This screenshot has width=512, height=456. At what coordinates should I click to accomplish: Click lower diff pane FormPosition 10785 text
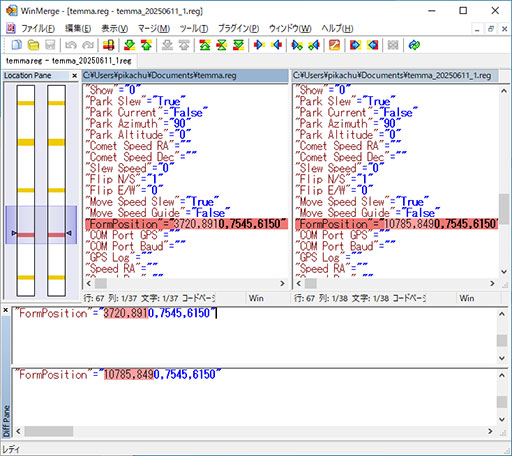coord(118,375)
